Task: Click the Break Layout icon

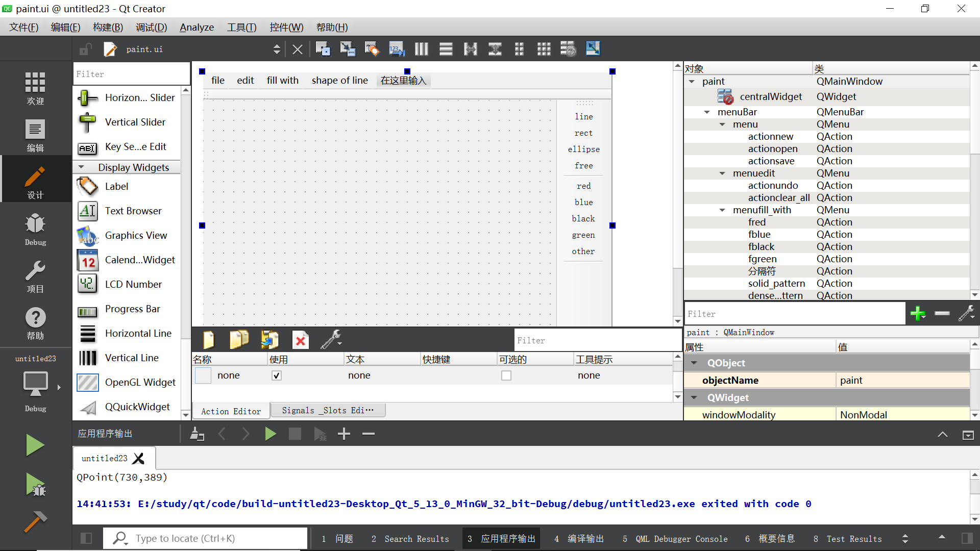Action: click(568, 48)
